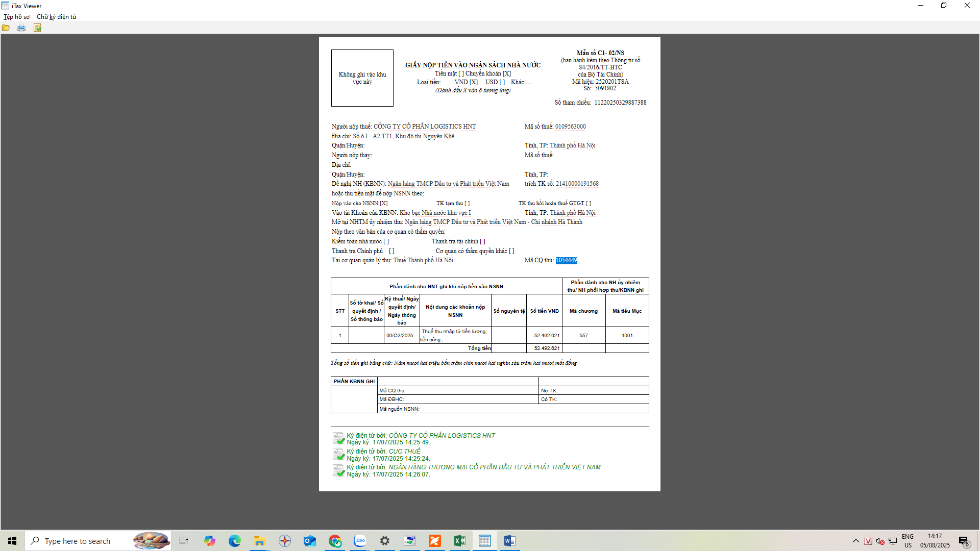This screenshot has height=551, width=980.
Task: Open Outlook from the taskbar
Action: pyautogui.click(x=310, y=541)
